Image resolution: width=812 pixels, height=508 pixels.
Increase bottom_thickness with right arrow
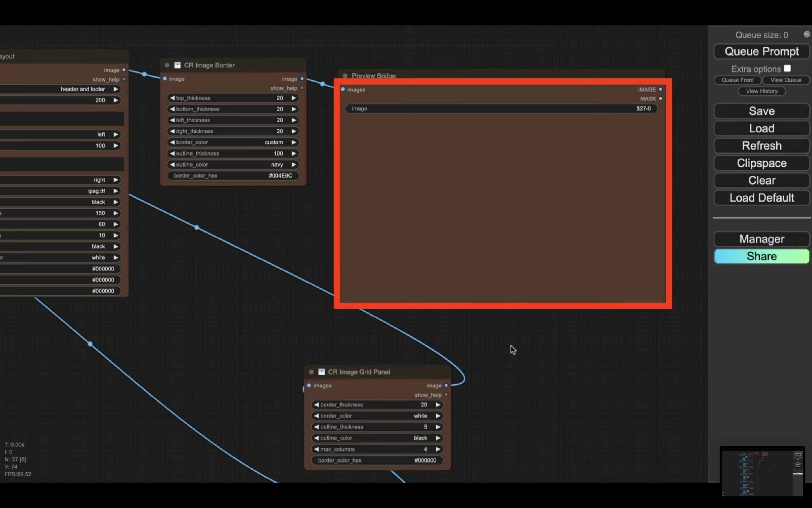click(x=294, y=109)
